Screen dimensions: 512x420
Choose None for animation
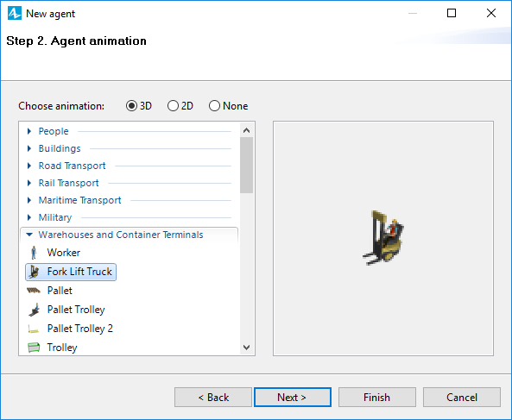[214, 106]
